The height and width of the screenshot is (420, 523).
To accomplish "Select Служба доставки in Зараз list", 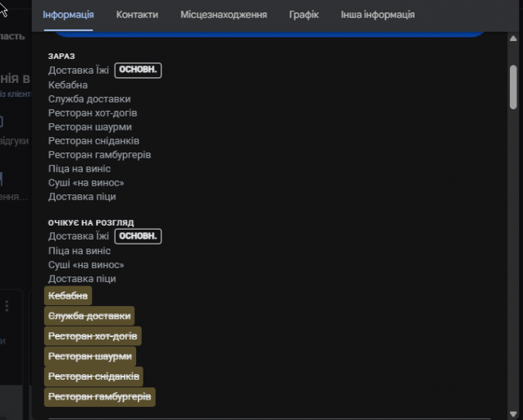I will pyautogui.click(x=89, y=99).
